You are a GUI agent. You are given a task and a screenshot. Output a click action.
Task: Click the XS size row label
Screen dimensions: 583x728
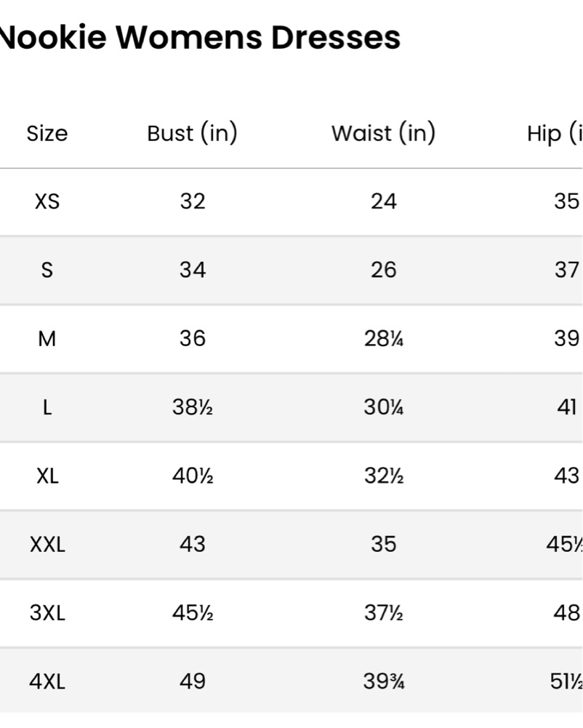(x=47, y=201)
